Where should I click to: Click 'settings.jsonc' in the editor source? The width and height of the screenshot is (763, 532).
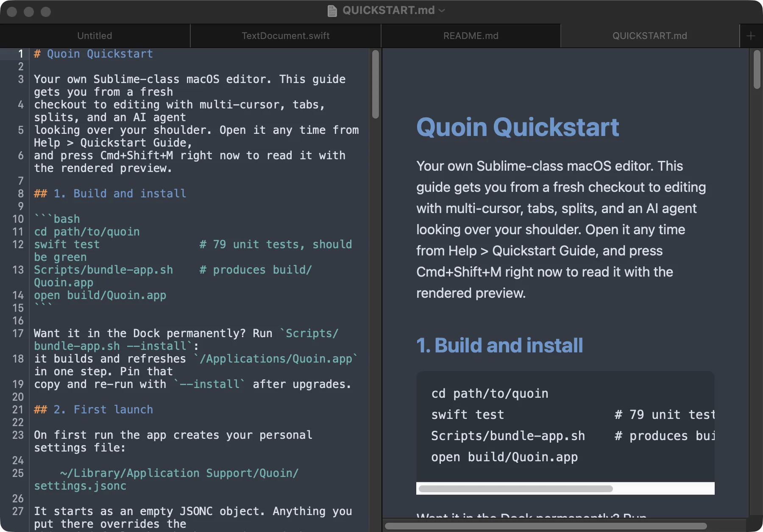[x=80, y=486]
